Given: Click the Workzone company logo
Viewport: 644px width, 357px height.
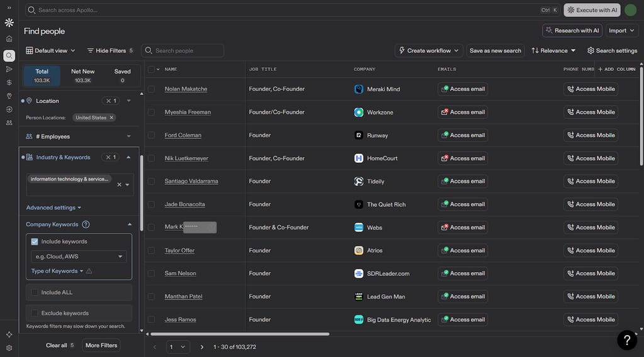Looking at the screenshot, I should coord(358,112).
